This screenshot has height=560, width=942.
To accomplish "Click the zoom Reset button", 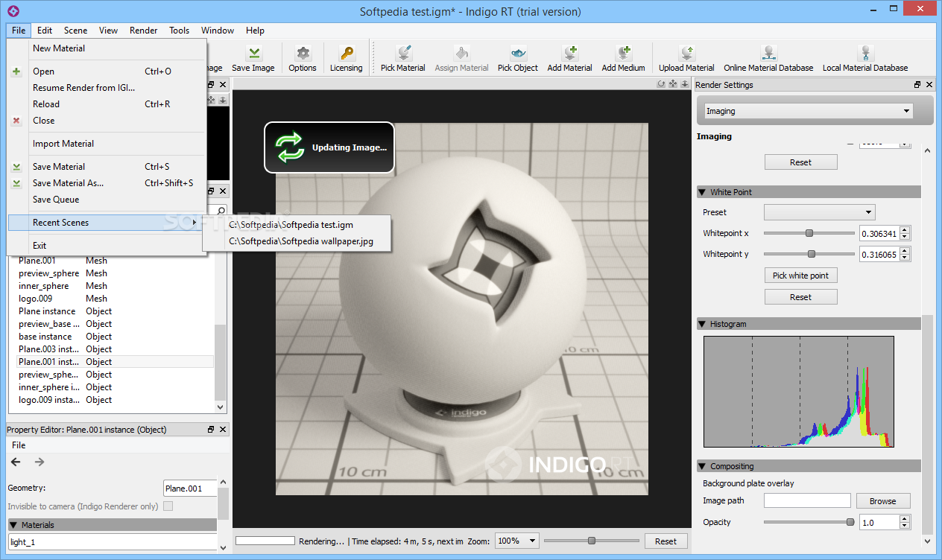I will coord(666,541).
